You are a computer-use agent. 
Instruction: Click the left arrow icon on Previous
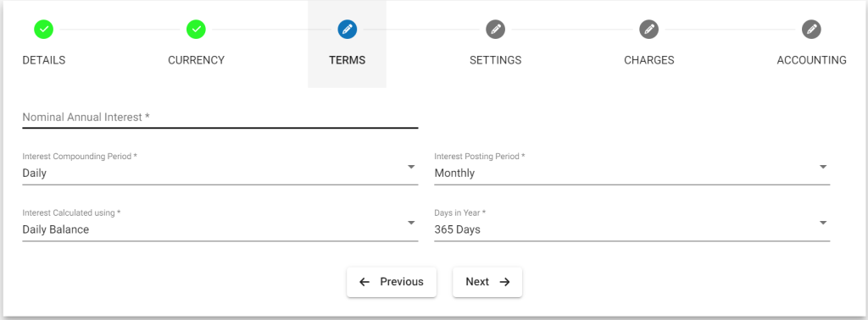[x=364, y=282]
